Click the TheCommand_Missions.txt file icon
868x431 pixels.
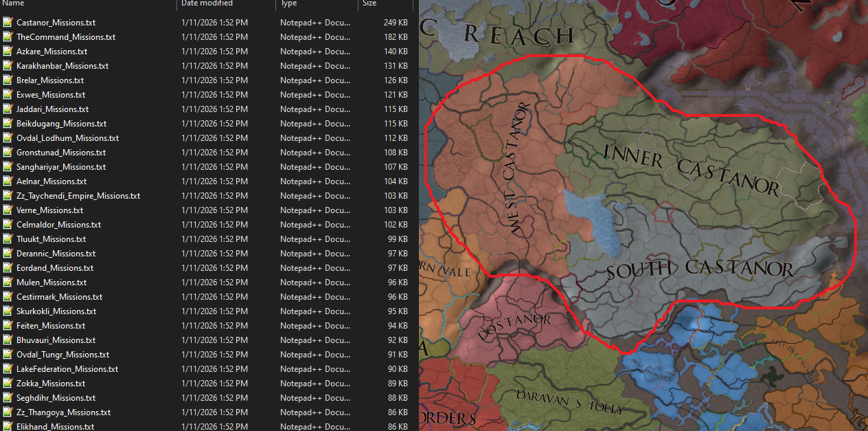(x=8, y=37)
